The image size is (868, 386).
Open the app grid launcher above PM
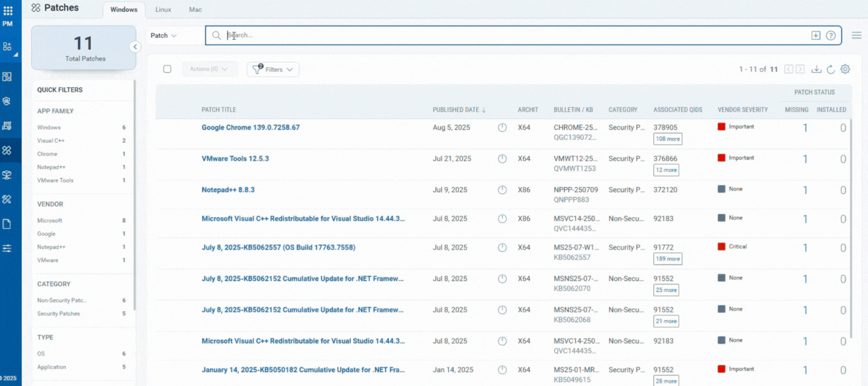(7, 11)
